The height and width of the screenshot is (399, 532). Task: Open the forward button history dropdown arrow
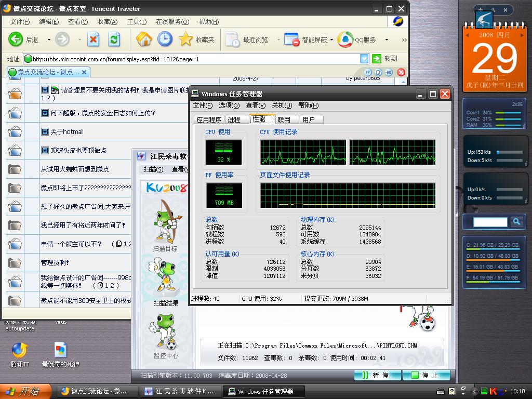click(79, 39)
